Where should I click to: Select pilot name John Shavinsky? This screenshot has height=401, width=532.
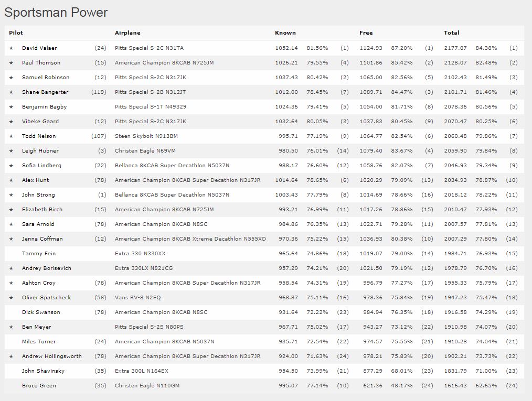43,371
